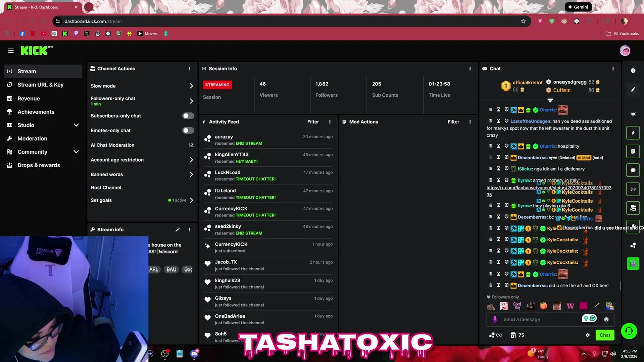
Task: Expand Slow mode settings
Action: pos(191,86)
